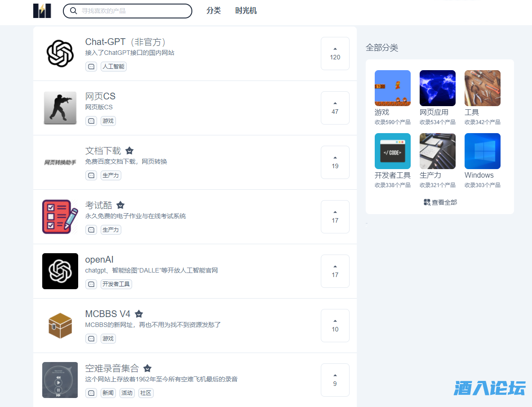Open Chat-GPT (非官方) product logo
The height and width of the screenshot is (407, 532).
pos(60,54)
